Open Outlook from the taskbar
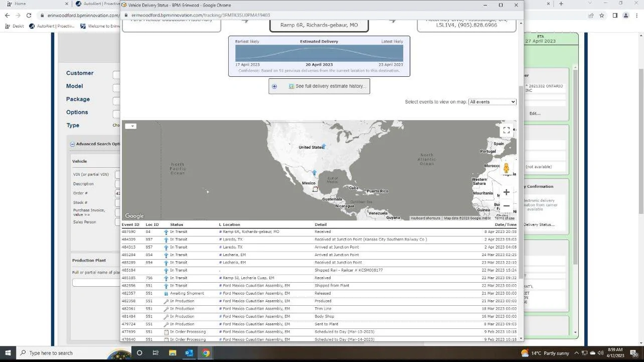Viewport: 644px width, 362px height. pyautogui.click(x=189, y=353)
